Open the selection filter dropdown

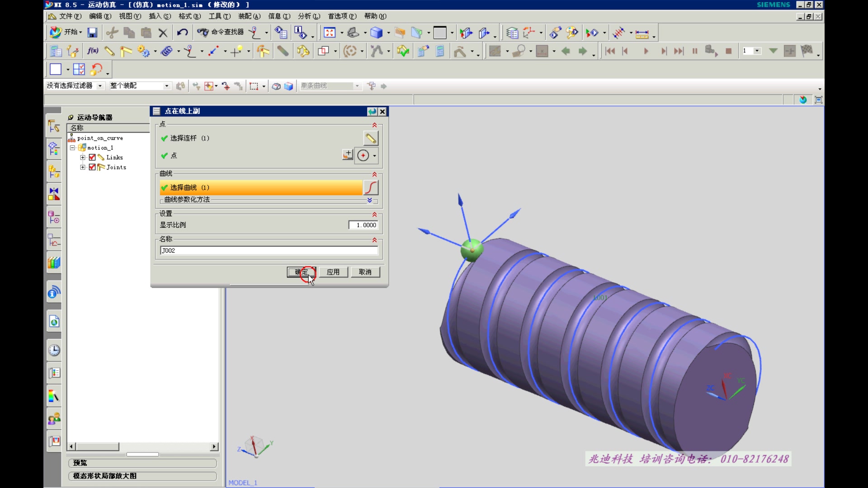tap(100, 86)
